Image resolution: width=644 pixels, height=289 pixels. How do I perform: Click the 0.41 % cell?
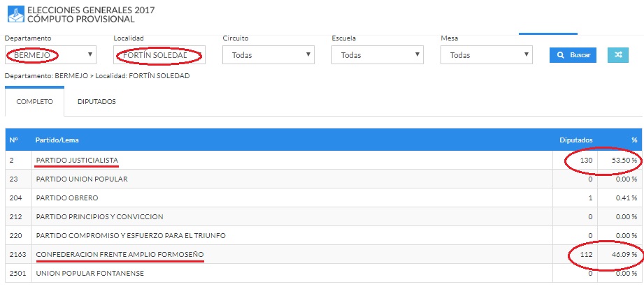(x=619, y=198)
